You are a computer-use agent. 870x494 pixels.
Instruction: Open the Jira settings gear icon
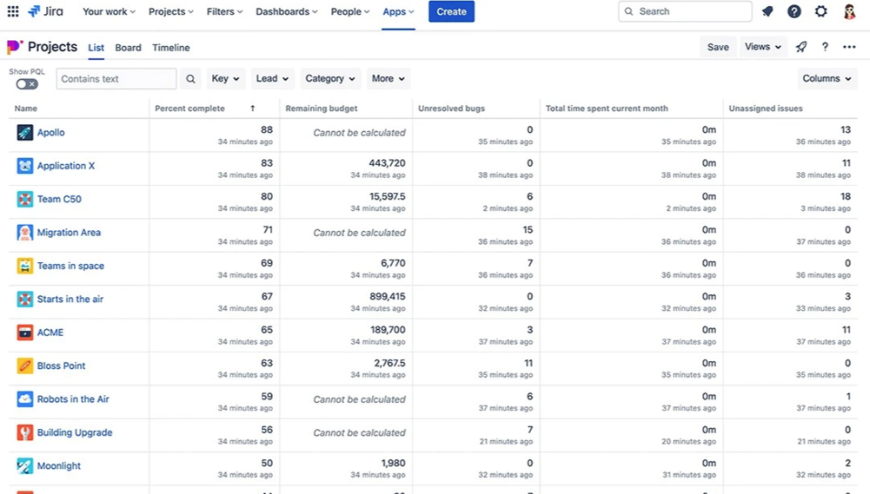click(x=821, y=12)
